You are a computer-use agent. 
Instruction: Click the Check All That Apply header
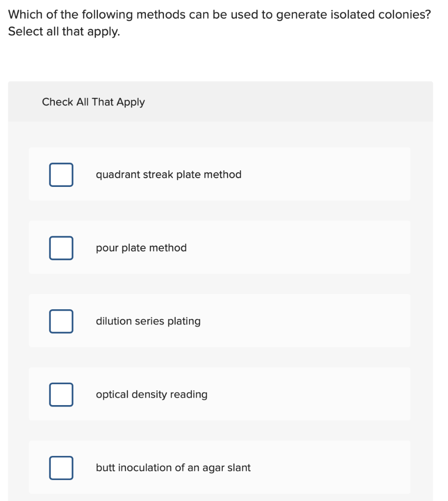93,102
